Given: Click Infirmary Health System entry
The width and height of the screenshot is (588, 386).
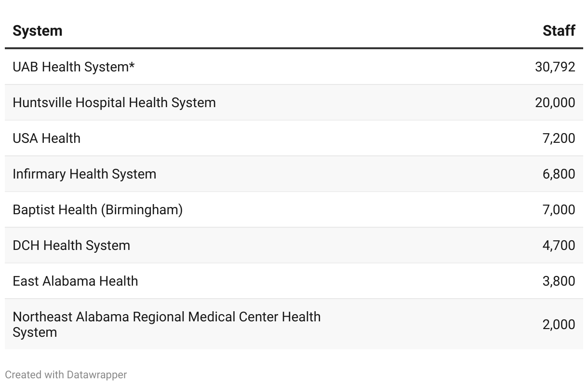Looking at the screenshot, I should (x=84, y=174).
